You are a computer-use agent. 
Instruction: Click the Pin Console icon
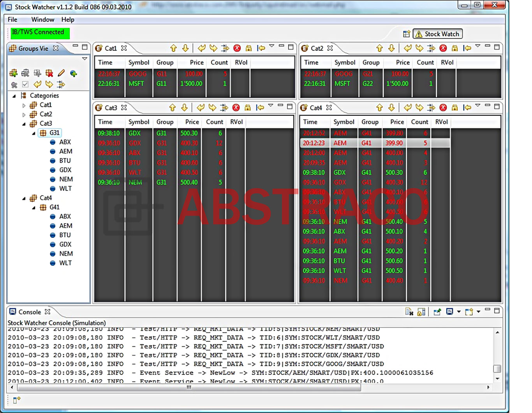pos(437,312)
